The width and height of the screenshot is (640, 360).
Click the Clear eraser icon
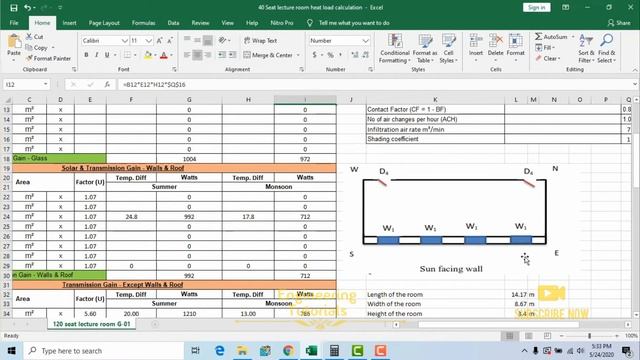[x=539, y=58]
